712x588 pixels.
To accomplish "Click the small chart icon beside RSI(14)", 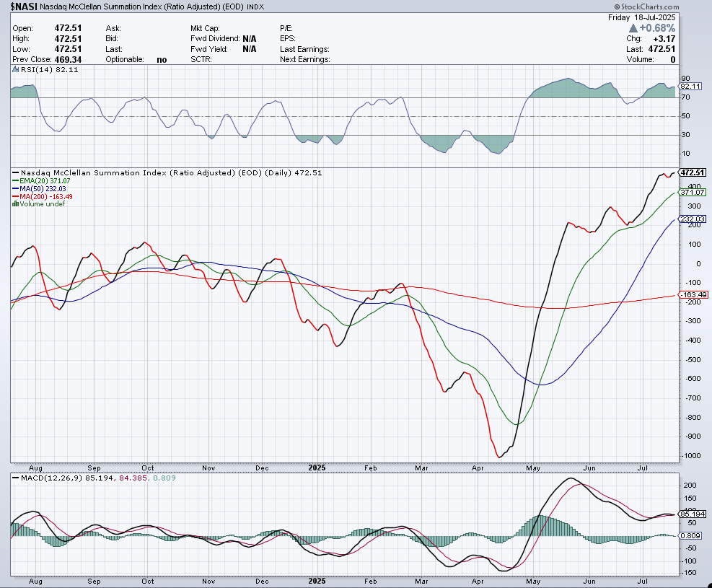I will [x=15, y=69].
